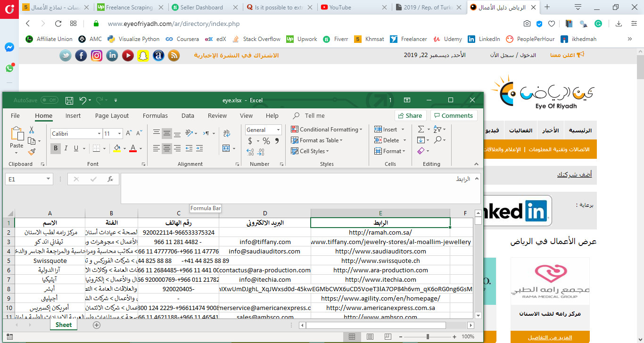Viewport: 644px width, 343px height.
Task: Click the Align Left icon
Action: coord(157,148)
